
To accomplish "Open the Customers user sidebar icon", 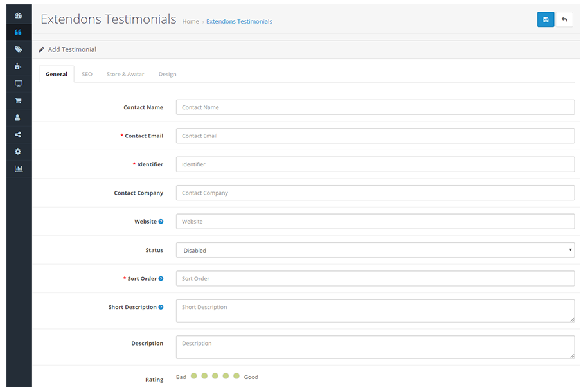I will [x=17, y=118].
